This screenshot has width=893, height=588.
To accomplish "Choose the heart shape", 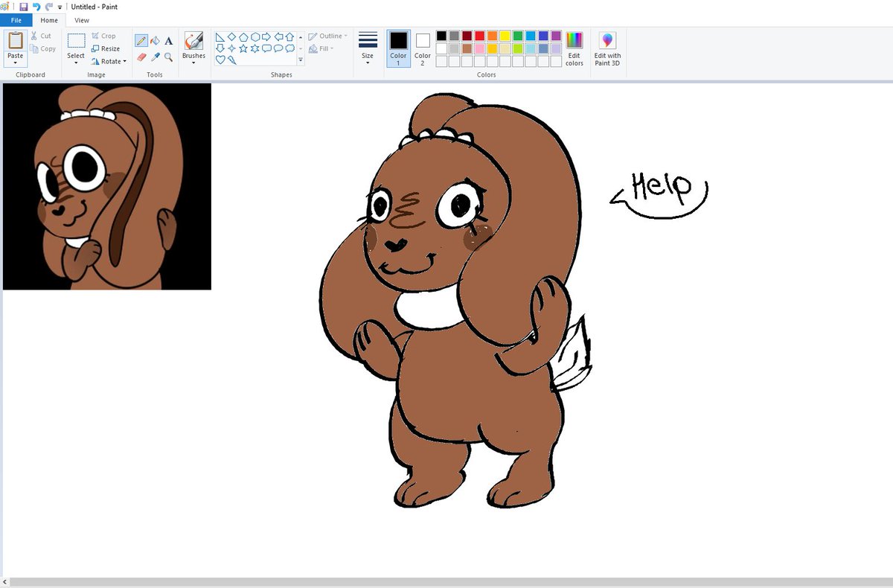I will tap(220, 60).
